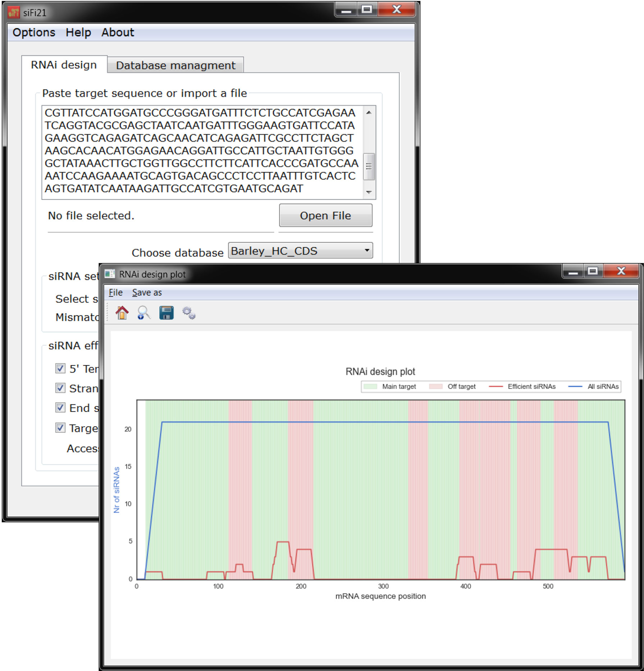The width and height of the screenshot is (644, 671).
Task: Select the magnifier zoom tool
Action: click(144, 313)
